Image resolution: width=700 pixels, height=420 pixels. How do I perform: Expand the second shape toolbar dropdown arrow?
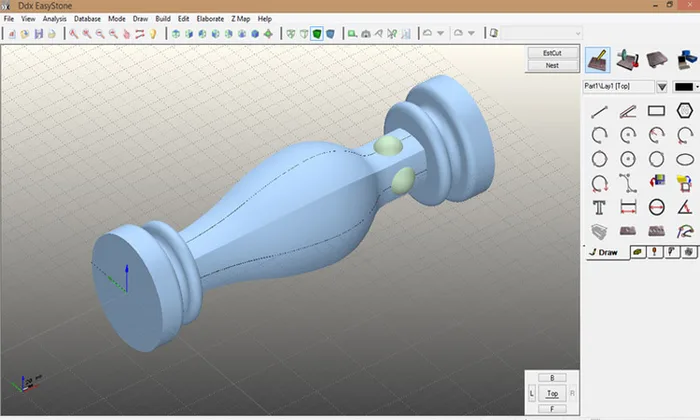471,33
